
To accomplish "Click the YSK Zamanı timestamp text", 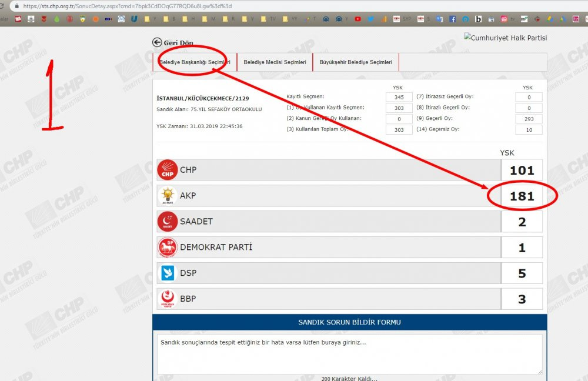I will click(x=199, y=126).
